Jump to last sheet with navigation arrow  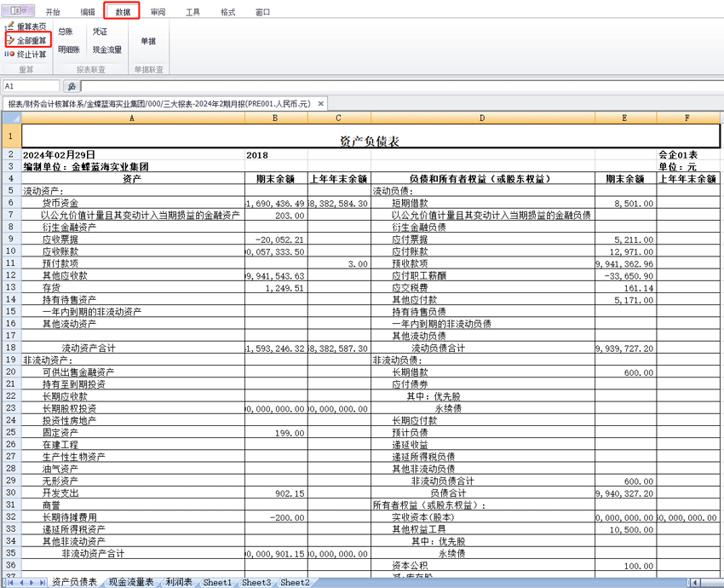point(41,582)
